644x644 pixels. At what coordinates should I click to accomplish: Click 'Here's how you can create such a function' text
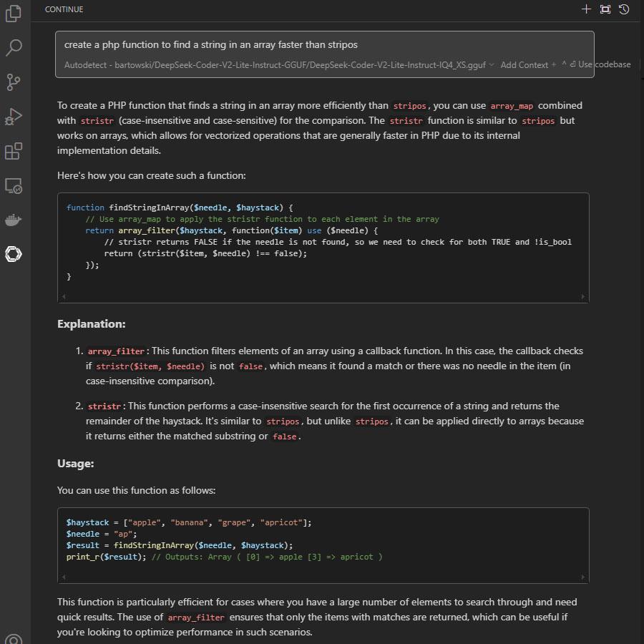[x=152, y=176]
